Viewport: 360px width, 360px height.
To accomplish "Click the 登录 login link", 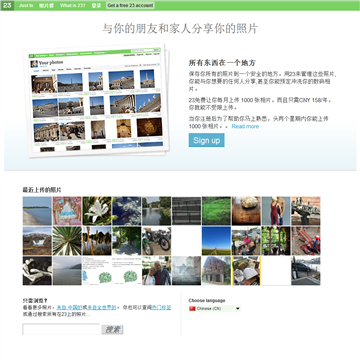I will (x=96, y=6).
